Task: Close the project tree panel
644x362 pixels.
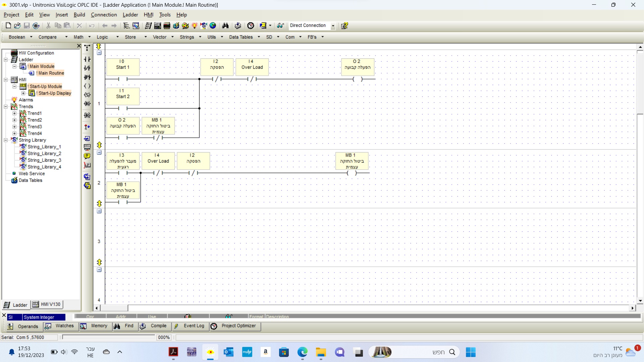Action: 79,46
